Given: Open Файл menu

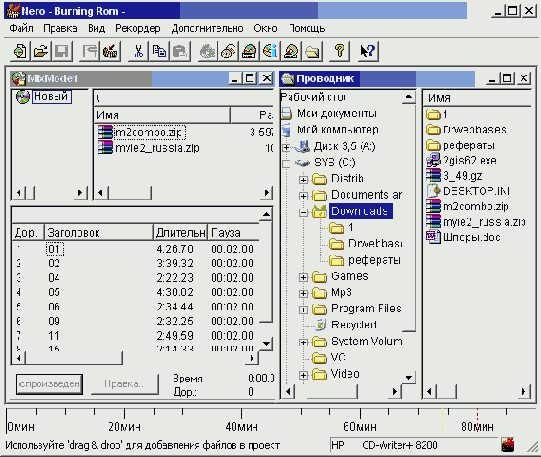Looking at the screenshot, I should [x=21, y=28].
